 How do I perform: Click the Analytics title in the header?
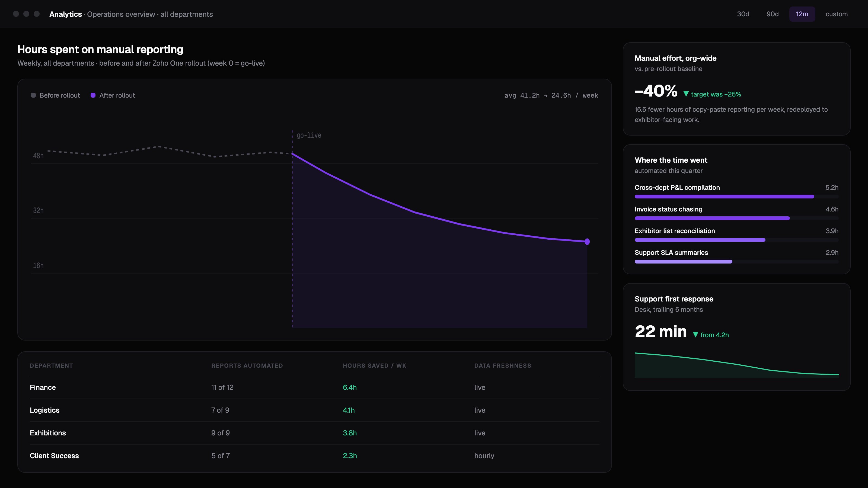[x=65, y=14]
